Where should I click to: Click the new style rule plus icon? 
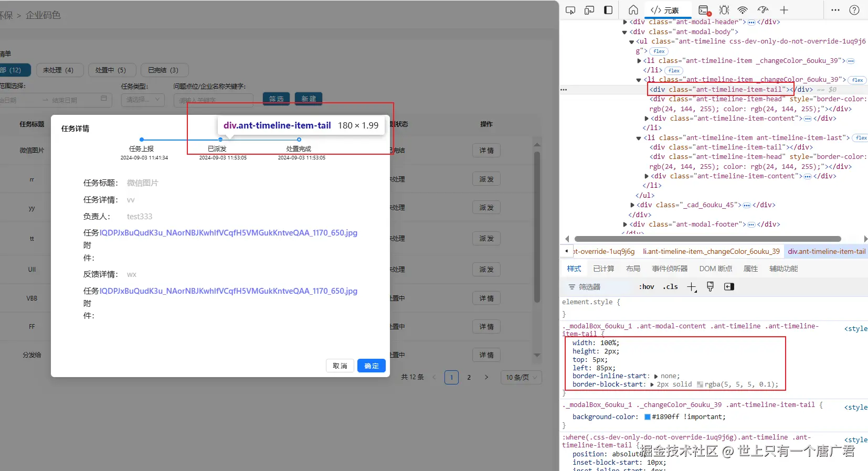[692, 287]
